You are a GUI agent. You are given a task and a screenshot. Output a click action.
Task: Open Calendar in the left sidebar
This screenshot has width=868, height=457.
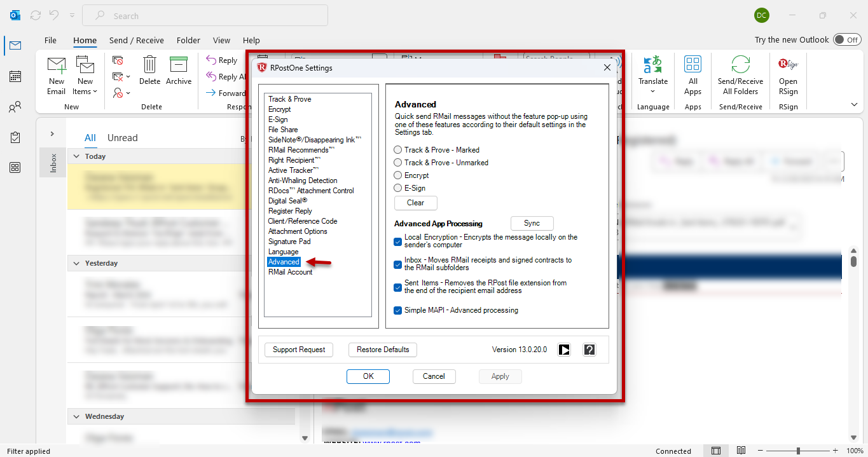click(x=15, y=76)
